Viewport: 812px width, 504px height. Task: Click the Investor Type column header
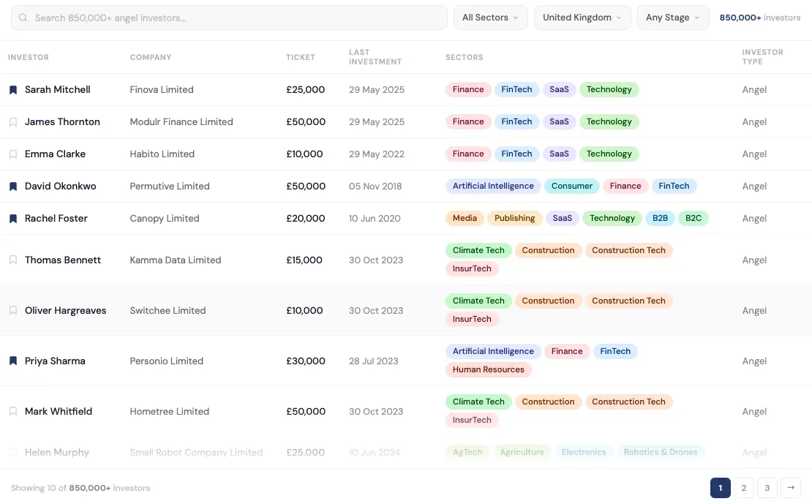(x=762, y=57)
